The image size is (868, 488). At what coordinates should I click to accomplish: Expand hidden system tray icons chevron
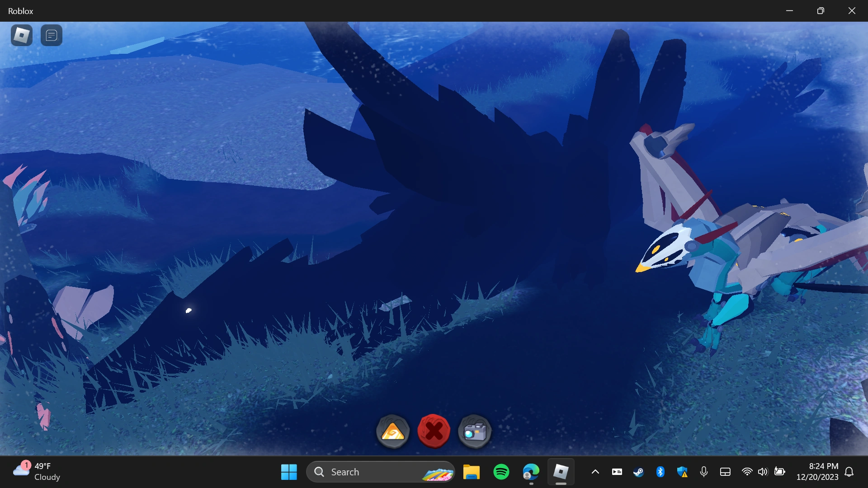pos(595,472)
